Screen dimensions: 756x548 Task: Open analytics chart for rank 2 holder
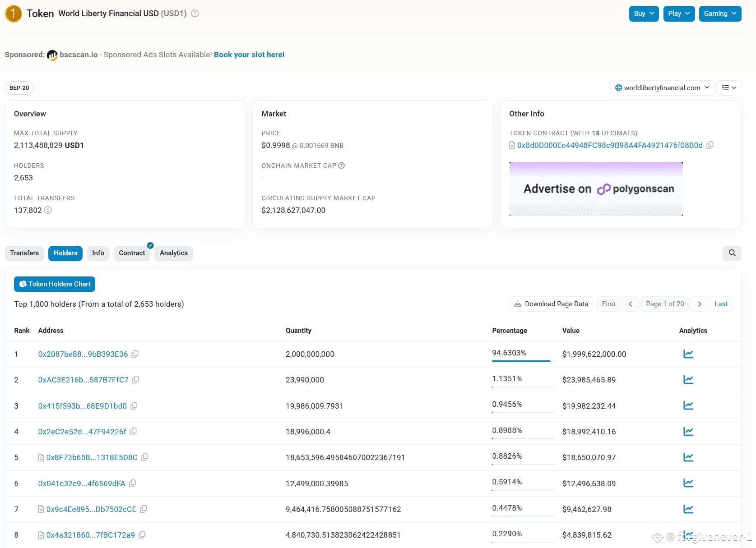point(688,380)
